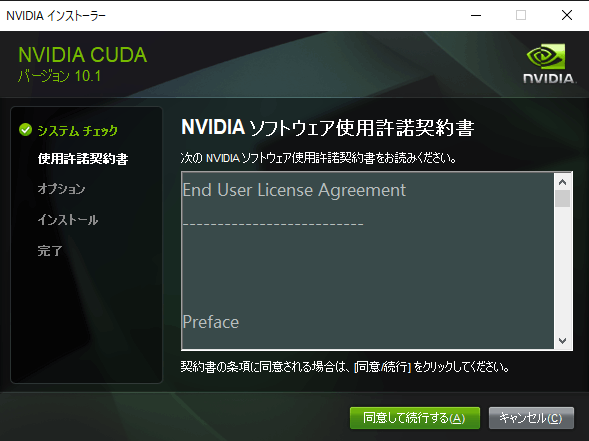
Task: Minimize the NVIDIA installer window
Action: 476,15
